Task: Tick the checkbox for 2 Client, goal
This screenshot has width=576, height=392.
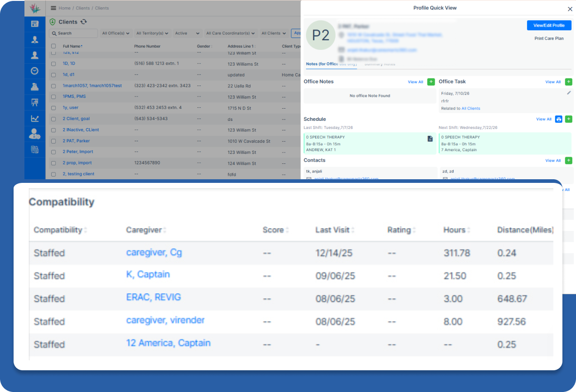Action: tap(53, 119)
